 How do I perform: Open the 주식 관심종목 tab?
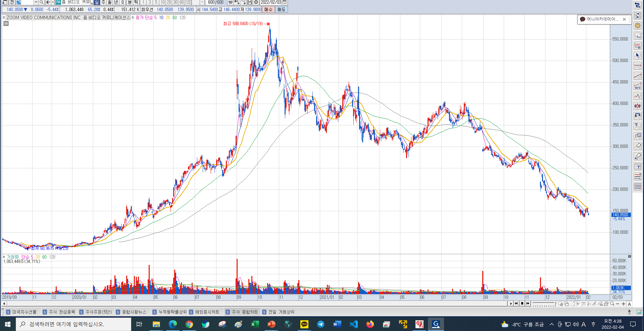pyautogui.click(x=59, y=312)
